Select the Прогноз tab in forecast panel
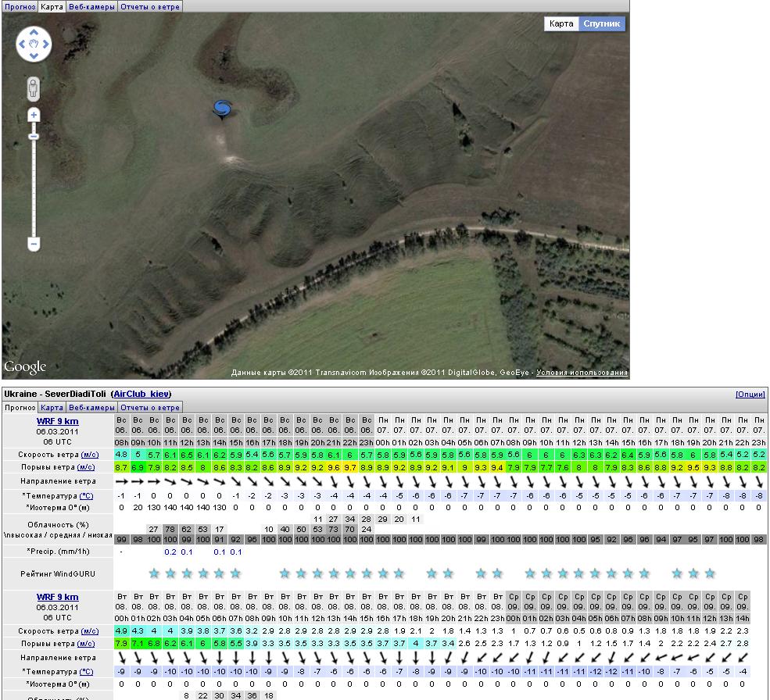 pos(20,407)
